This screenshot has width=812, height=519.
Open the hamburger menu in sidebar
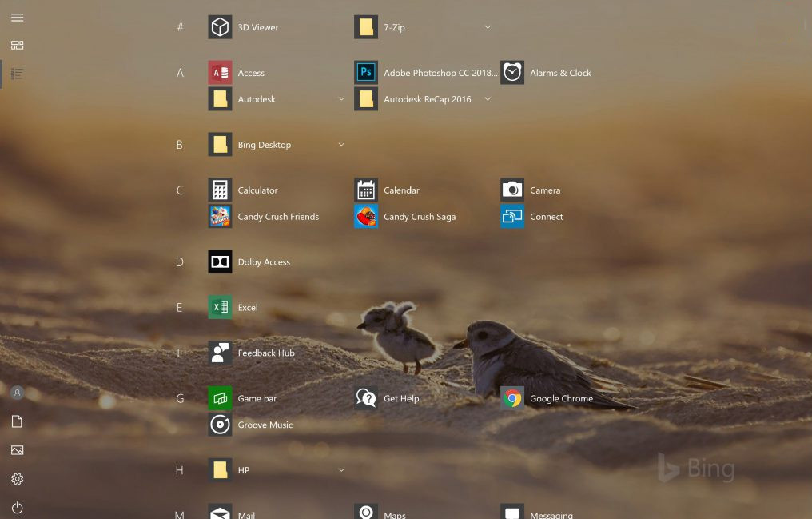(17, 18)
